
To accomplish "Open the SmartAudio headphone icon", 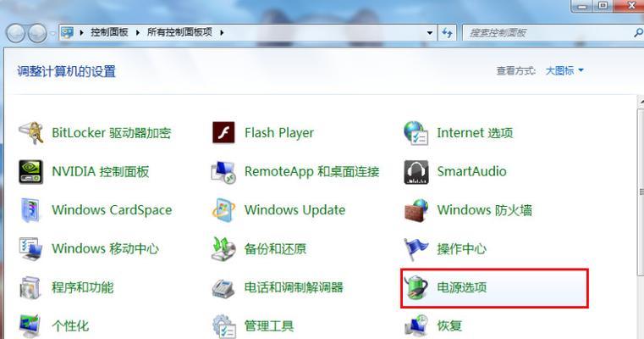I will pyautogui.click(x=416, y=172).
